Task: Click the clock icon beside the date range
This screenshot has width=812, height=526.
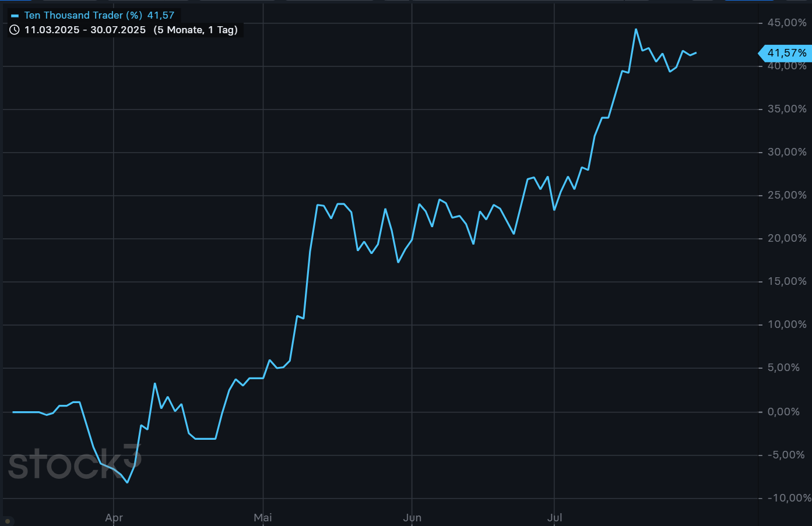Action: pyautogui.click(x=15, y=30)
